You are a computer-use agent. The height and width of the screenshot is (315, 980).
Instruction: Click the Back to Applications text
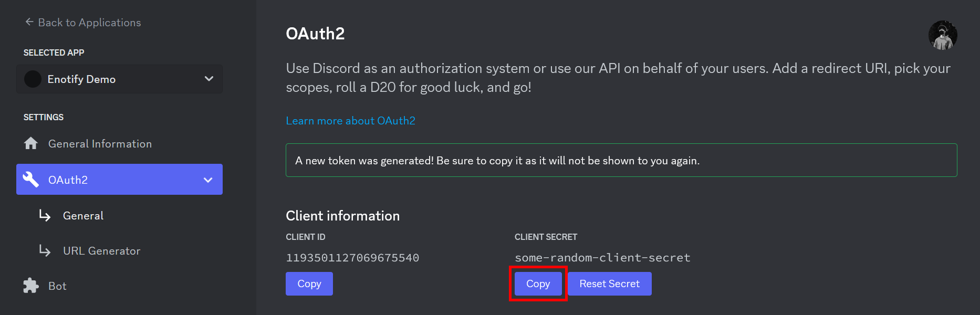(x=89, y=23)
